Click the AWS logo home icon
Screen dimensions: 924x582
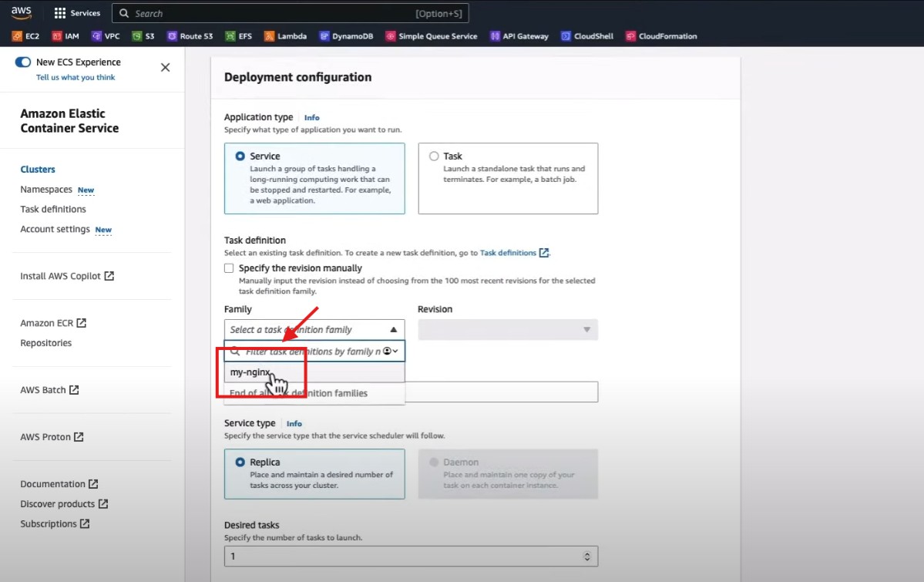pyautogui.click(x=21, y=13)
